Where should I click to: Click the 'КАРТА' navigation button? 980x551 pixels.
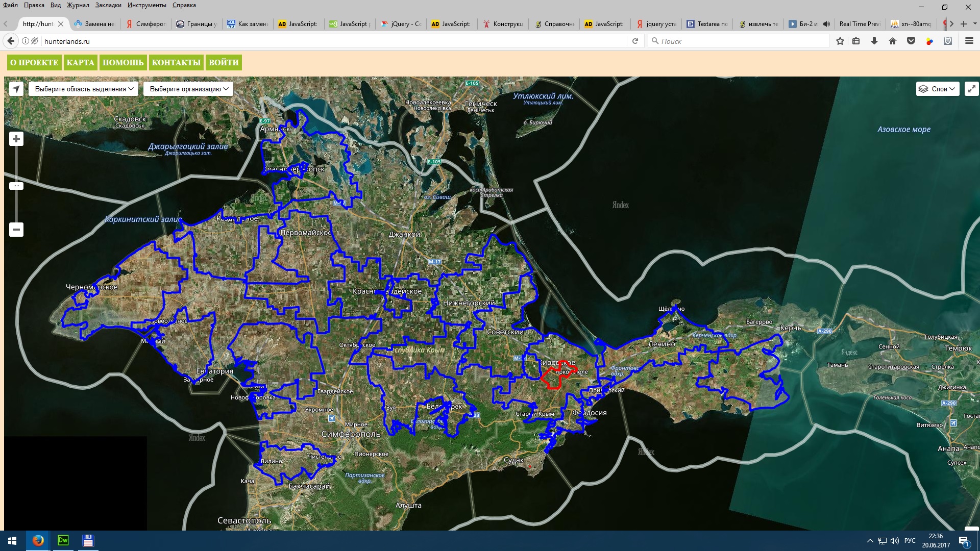click(80, 62)
